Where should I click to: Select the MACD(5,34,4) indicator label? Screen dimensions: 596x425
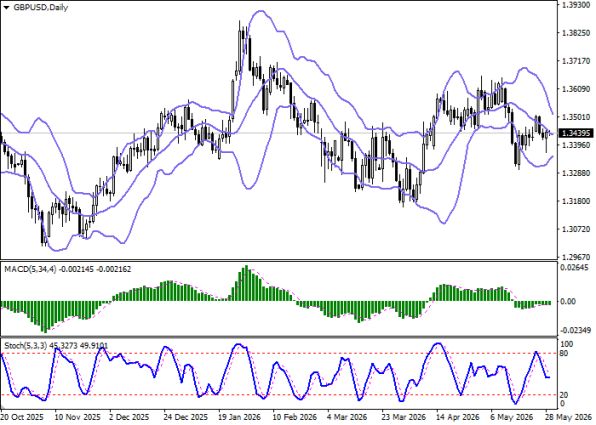(x=31, y=269)
